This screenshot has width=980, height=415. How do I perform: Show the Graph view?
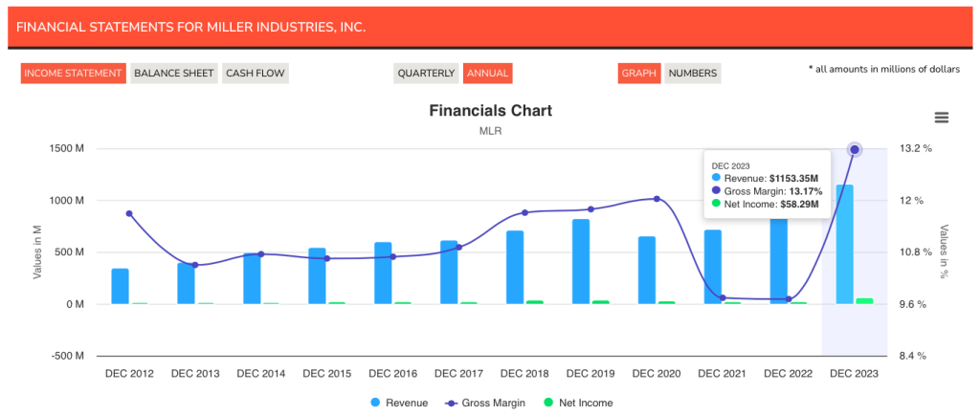point(639,73)
